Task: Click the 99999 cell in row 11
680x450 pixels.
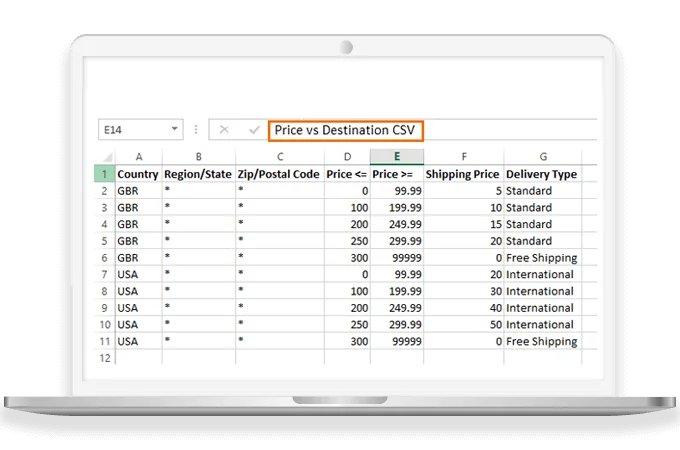Action: (397, 341)
